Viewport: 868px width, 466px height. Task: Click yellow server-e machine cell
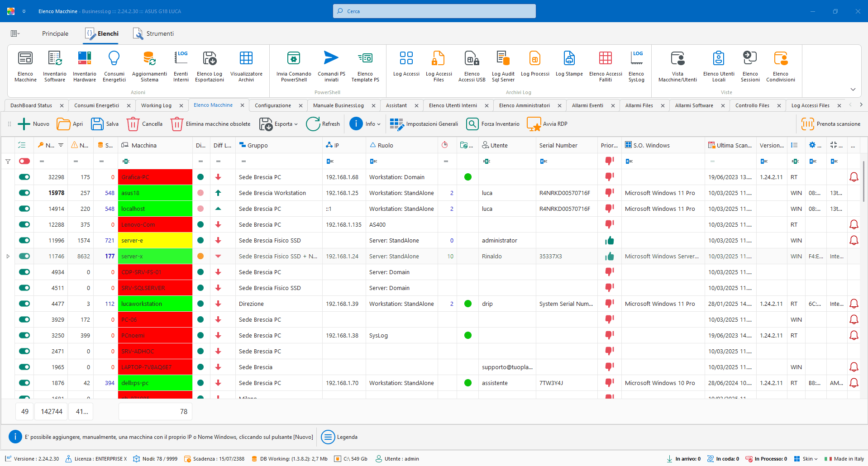(x=156, y=240)
